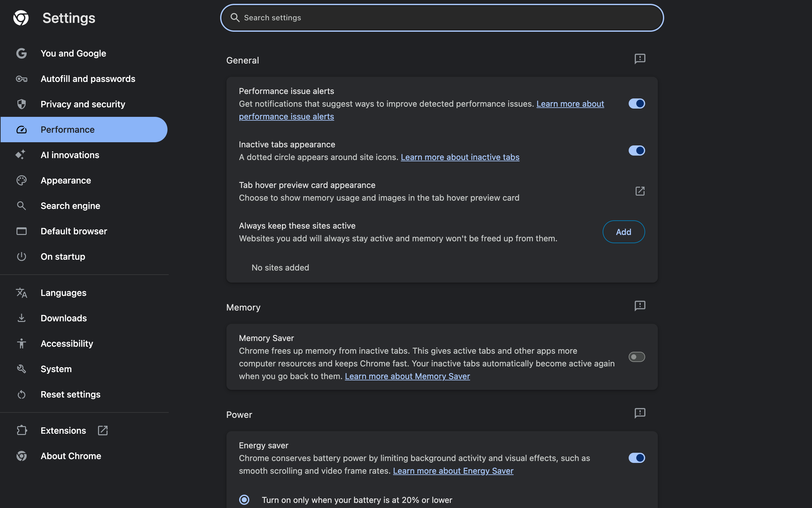Go to Privacy and security page
This screenshot has width=812, height=508.
point(84,104)
